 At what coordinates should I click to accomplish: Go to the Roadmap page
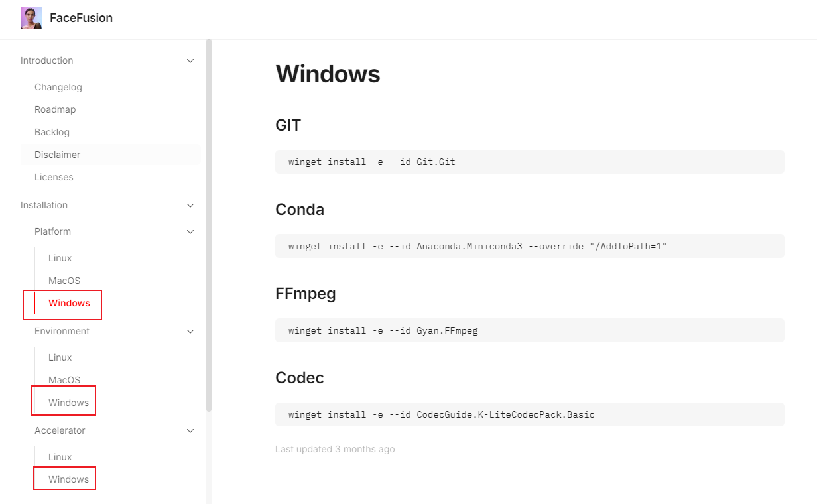[x=55, y=109]
